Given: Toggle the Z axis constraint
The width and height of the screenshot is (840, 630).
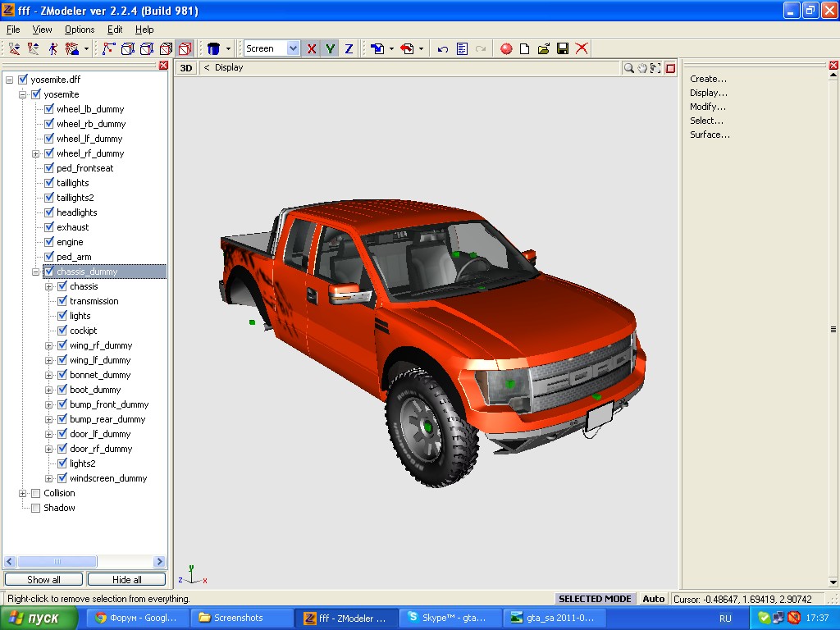Looking at the screenshot, I should pos(349,48).
